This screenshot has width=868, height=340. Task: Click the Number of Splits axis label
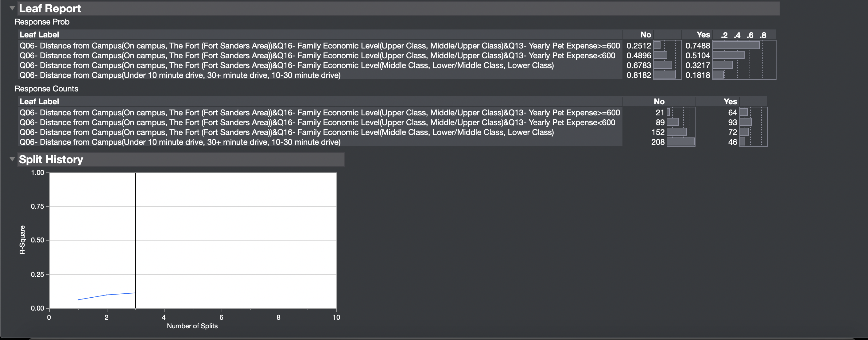[192, 326]
